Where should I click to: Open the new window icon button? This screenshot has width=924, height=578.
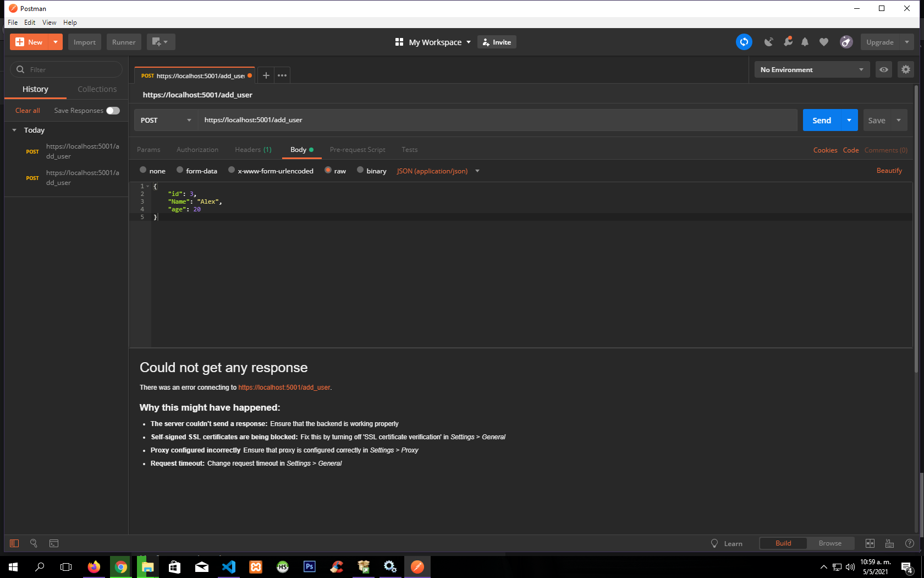[x=160, y=42]
